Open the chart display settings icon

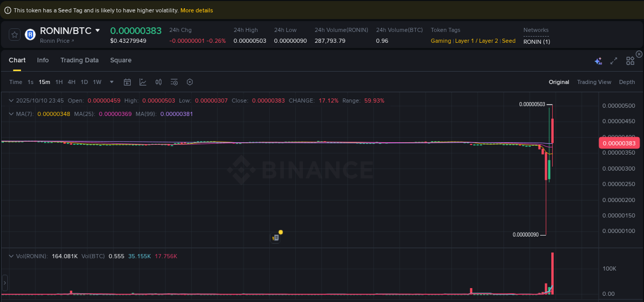pyautogui.click(x=174, y=82)
